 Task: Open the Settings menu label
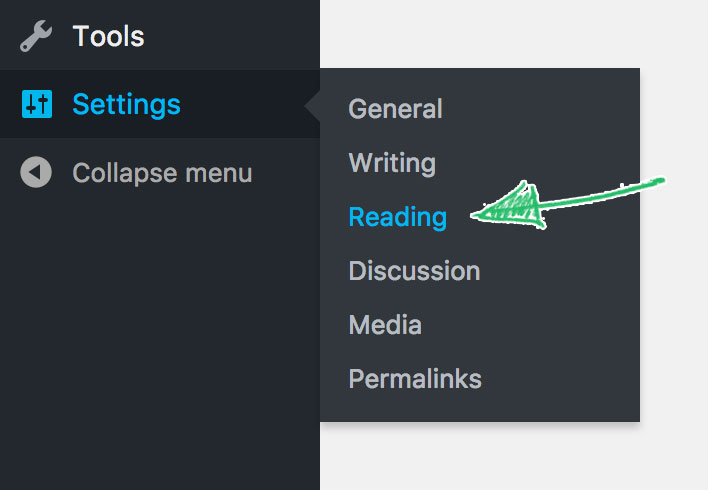point(126,105)
